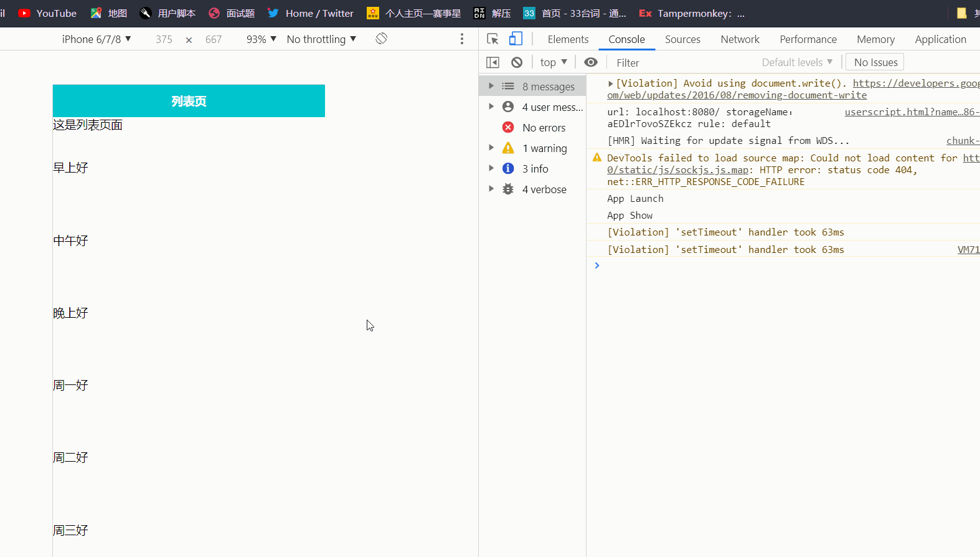The image size is (980, 557).
Task: Click the device width field showing 375
Action: (164, 39)
